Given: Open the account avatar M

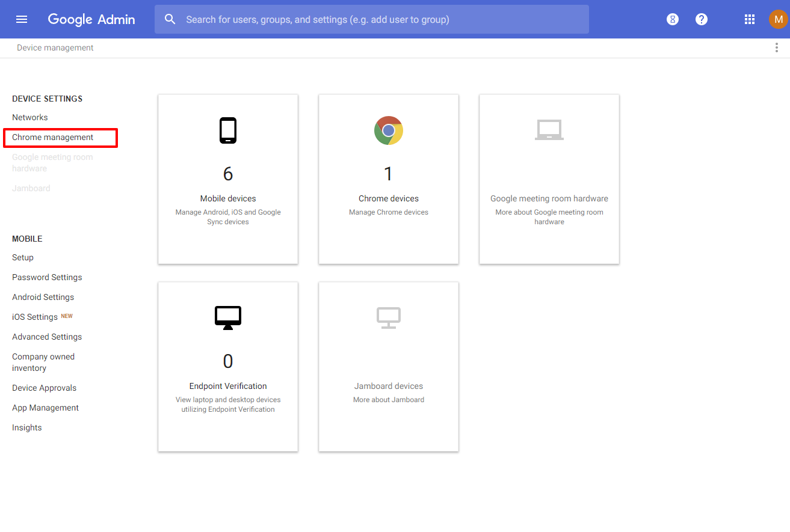Looking at the screenshot, I should pos(778,19).
